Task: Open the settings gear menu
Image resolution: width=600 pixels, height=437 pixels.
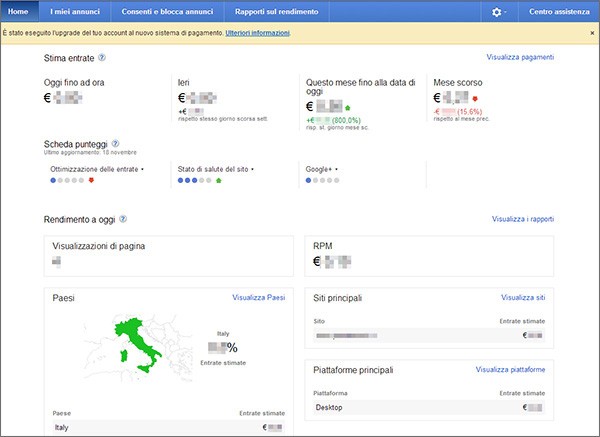Action: 499,12
